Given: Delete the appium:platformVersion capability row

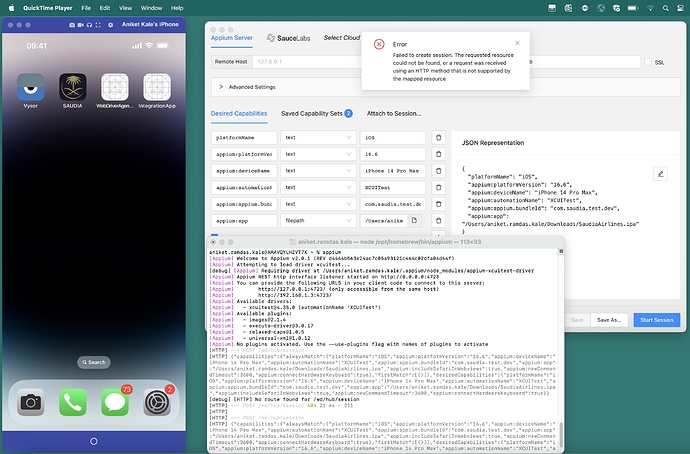Looking at the screenshot, I should pos(438,154).
